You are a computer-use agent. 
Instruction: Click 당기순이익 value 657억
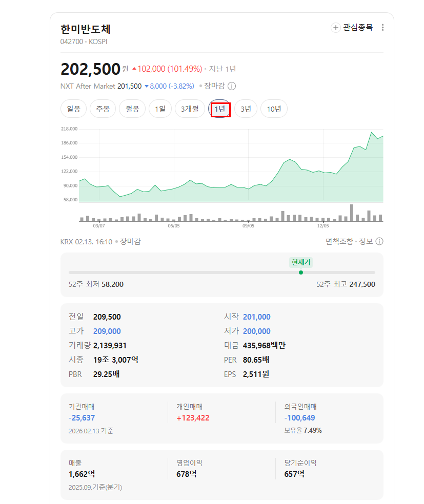click(x=294, y=474)
